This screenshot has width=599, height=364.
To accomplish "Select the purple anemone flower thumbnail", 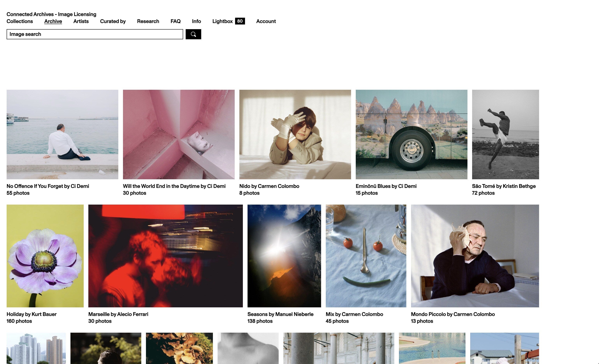I will 45,256.
